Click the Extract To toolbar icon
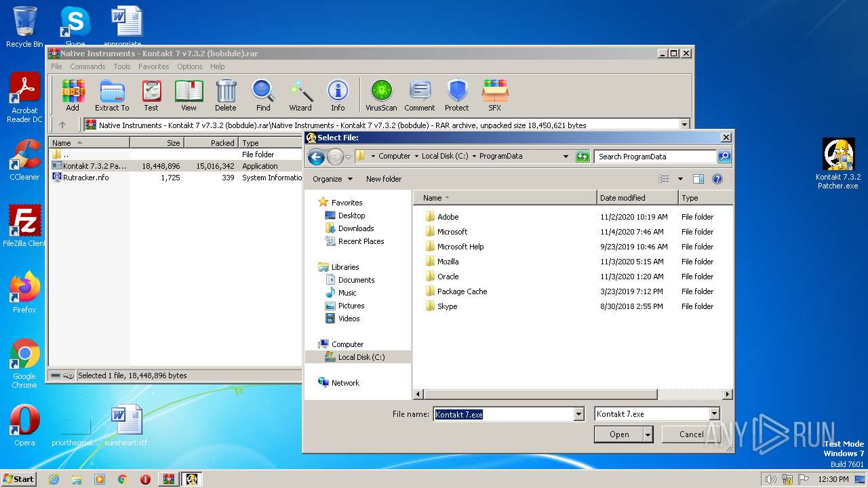The image size is (868, 488). click(112, 95)
